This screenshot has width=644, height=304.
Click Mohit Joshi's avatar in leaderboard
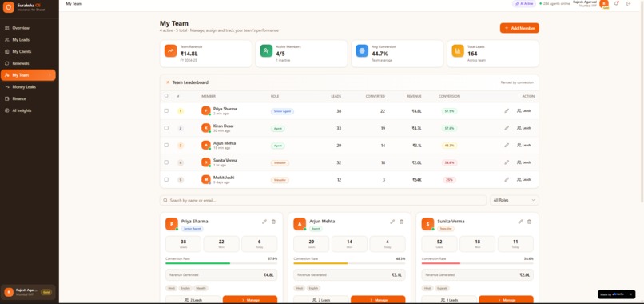tap(206, 179)
